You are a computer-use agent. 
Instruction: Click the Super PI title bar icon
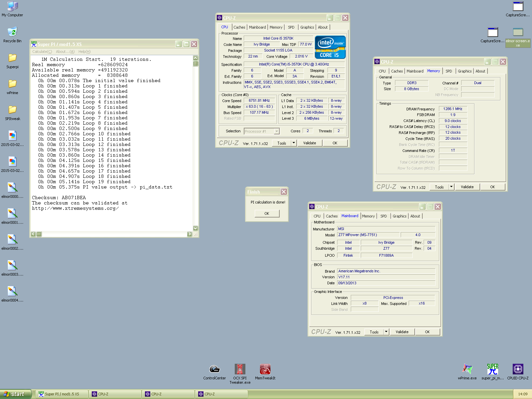(34, 44)
